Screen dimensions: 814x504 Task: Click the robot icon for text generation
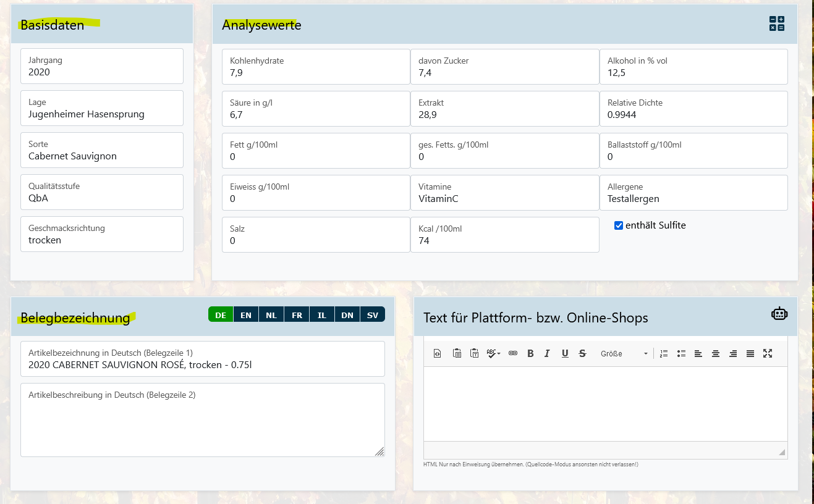[779, 314]
